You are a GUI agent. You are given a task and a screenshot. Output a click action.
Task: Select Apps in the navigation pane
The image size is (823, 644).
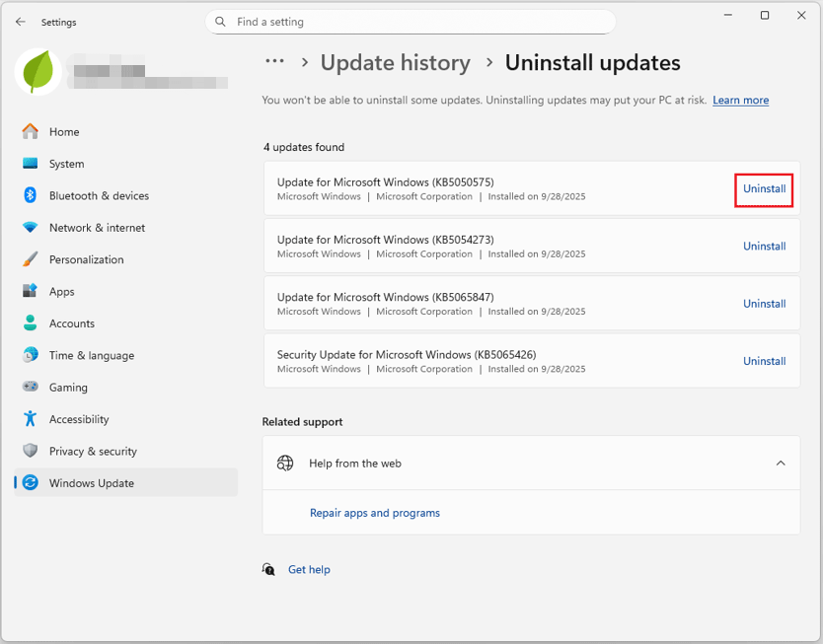tap(61, 291)
